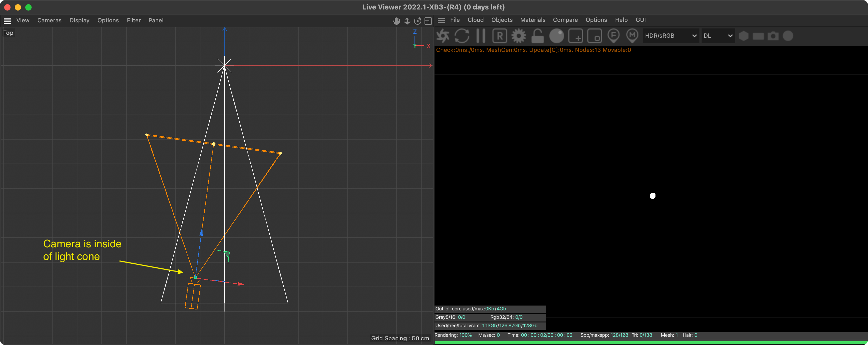Click the green render progress bar
This screenshot has height=345, width=868.
coord(650,343)
